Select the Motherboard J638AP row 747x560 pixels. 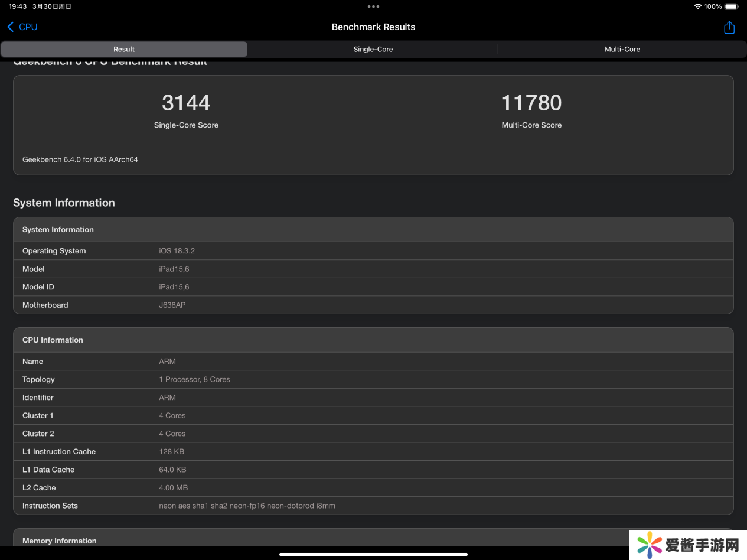[373, 305]
